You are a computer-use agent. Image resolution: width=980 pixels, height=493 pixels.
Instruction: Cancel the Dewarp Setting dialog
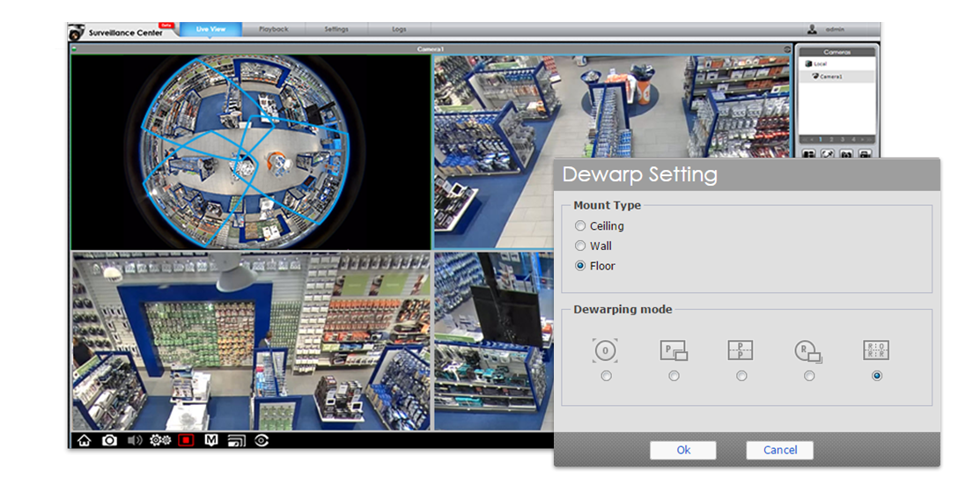click(x=780, y=450)
